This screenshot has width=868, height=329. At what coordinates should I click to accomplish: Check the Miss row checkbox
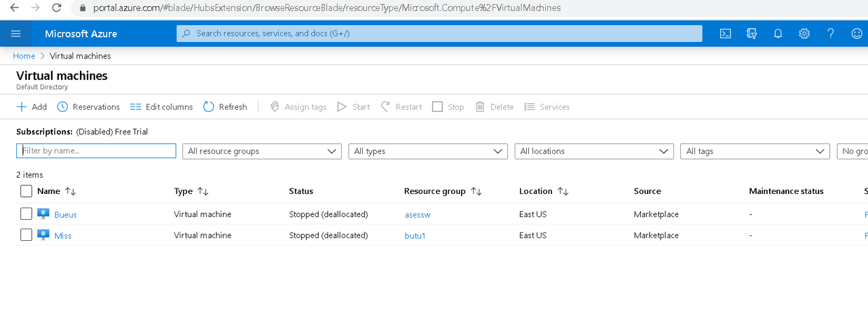(x=26, y=235)
